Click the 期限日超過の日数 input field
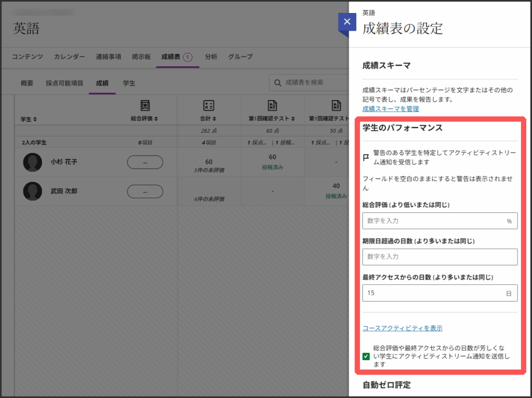 click(440, 257)
